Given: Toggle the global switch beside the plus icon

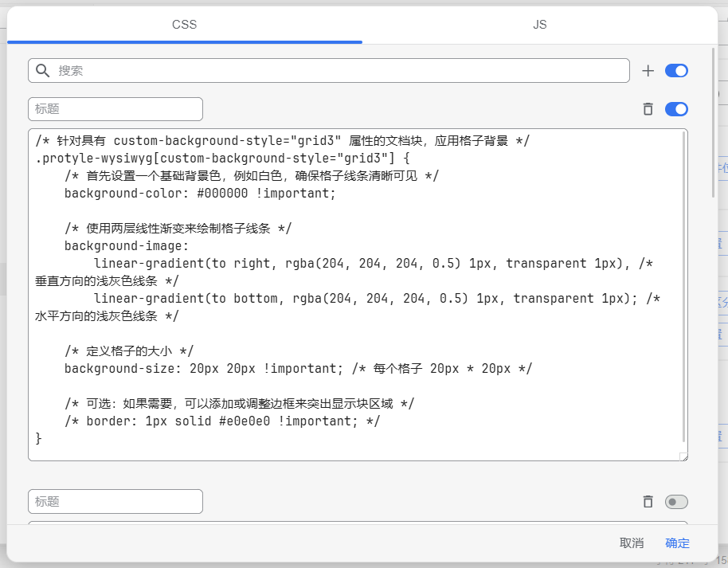Looking at the screenshot, I should coord(676,71).
